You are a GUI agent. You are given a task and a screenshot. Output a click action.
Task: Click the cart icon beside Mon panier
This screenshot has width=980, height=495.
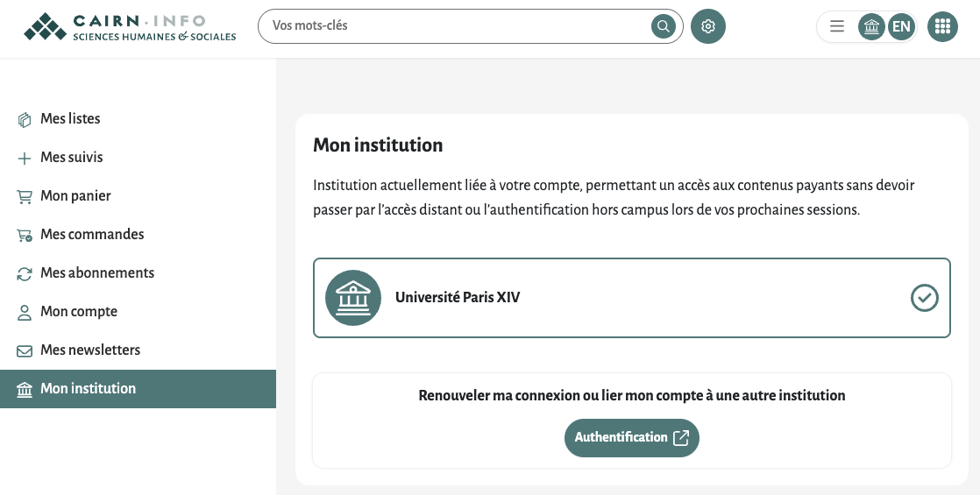pos(25,197)
